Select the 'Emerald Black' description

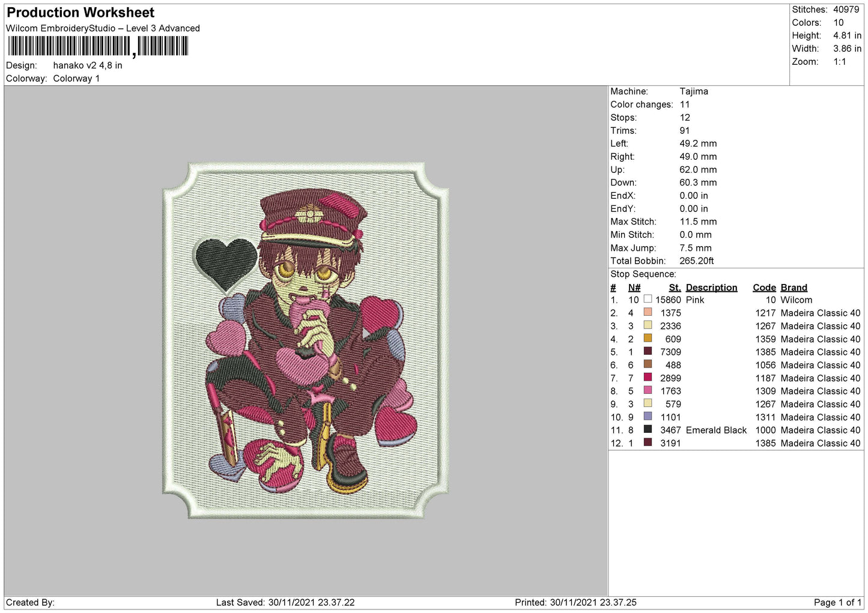coord(716,430)
